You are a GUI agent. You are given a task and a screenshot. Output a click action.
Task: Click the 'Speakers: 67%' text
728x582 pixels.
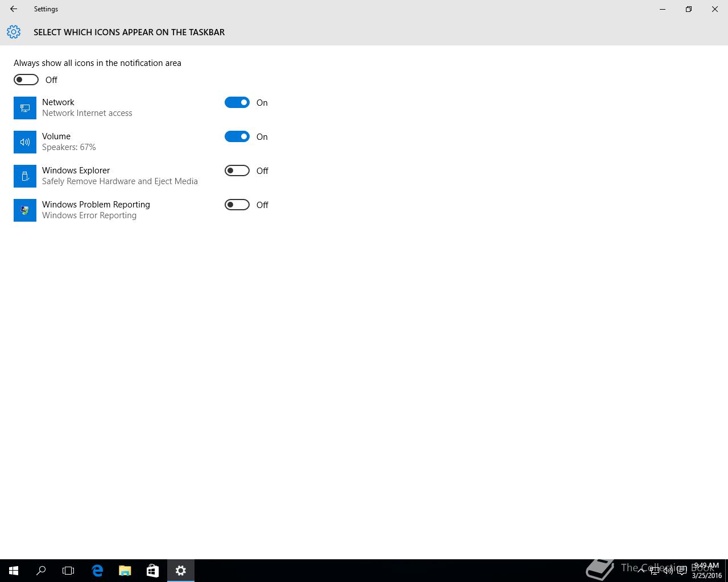click(x=69, y=147)
